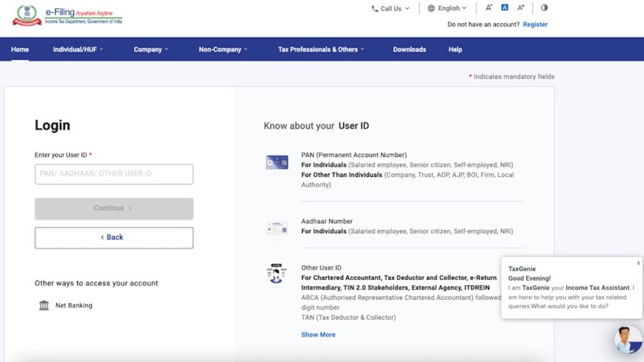Select default font size A
This screenshot has height=362, width=644.
[504, 8]
